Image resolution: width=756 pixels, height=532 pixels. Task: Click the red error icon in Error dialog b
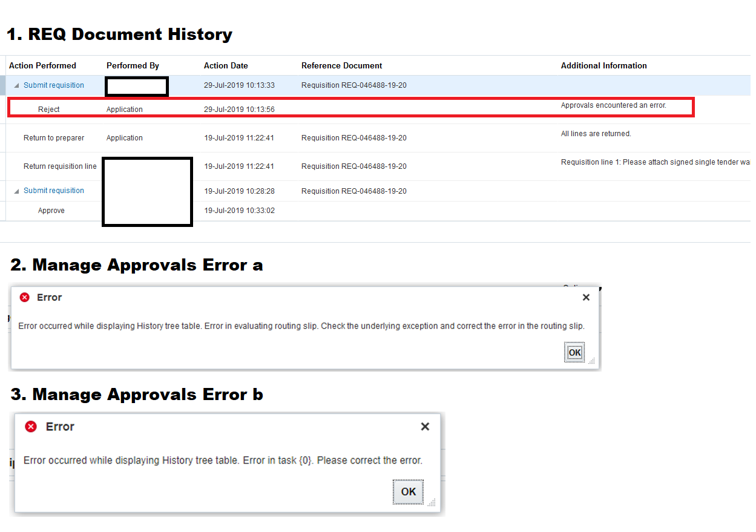31,427
